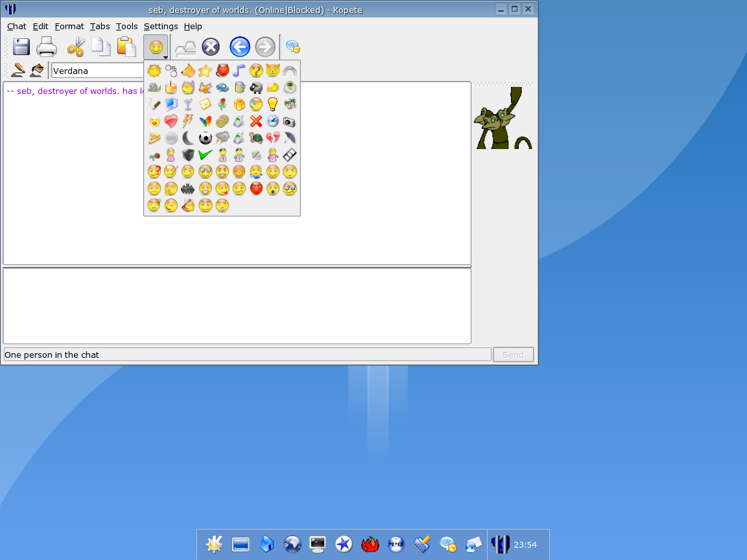Insert the yellow star emoticon
The width and height of the screenshot is (747, 560).
pyautogui.click(x=205, y=71)
